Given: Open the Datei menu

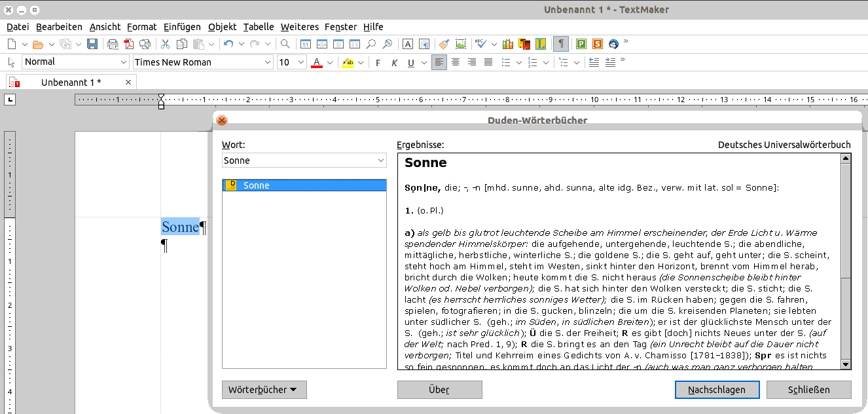Looking at the screenshot, I should pyautogui.click(x=18, y=27).
